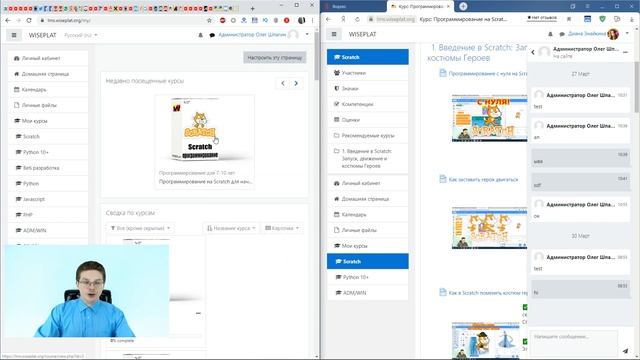Image resolution: width=640 pixels, height=360 pixels.
Task: Bookmark page with star icon in Chrome
Action: click(209, 20)
